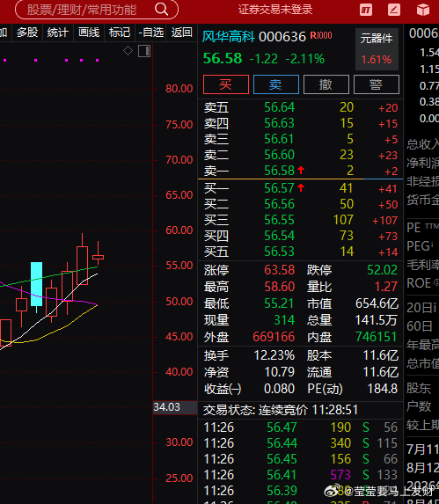Click the red 买 buy button
Screen dimensions: 439x504
226,84
